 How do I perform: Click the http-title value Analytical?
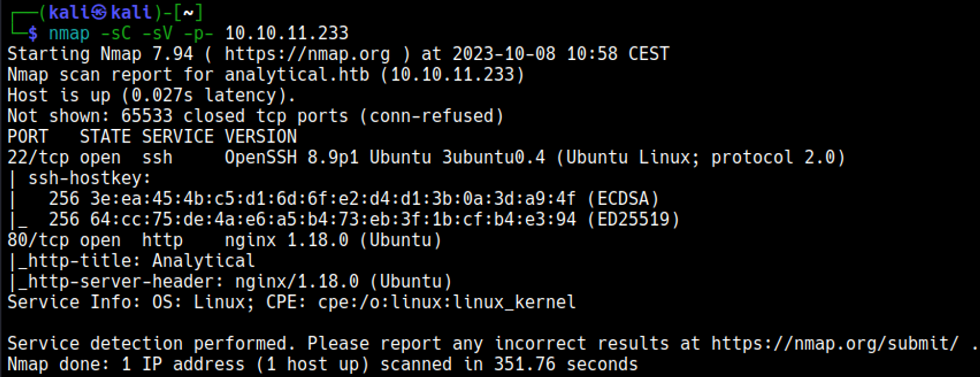point(203,261)
